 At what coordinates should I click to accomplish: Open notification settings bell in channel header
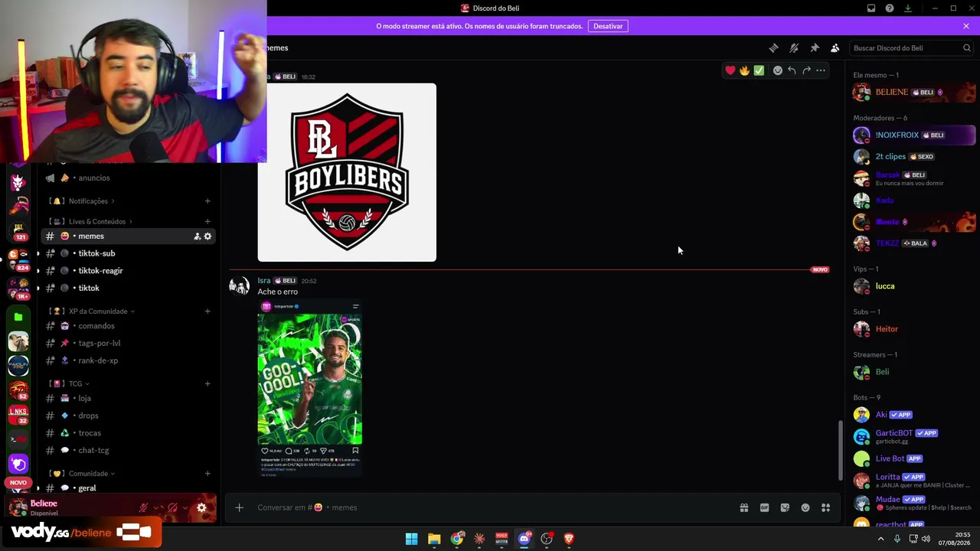(794, 47)
